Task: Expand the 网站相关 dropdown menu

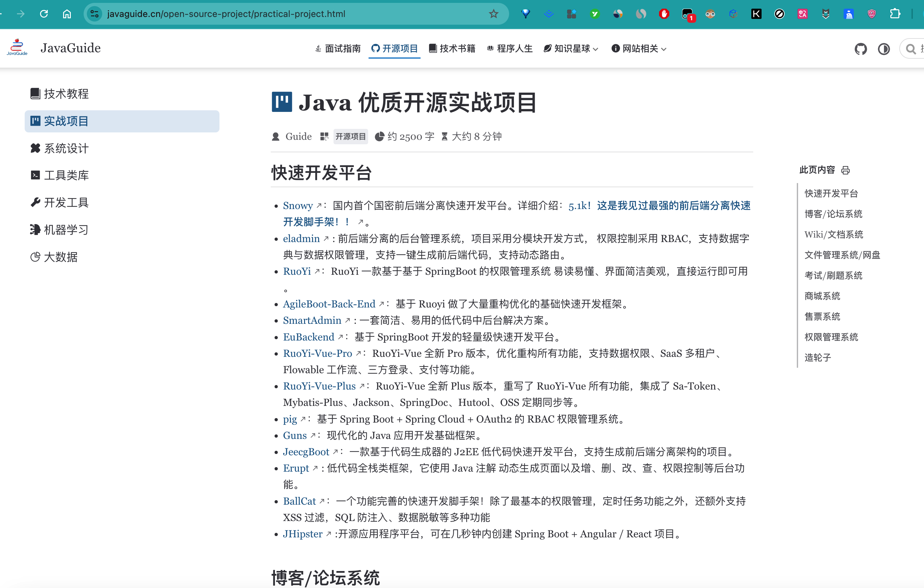Action: coord(639,48)
